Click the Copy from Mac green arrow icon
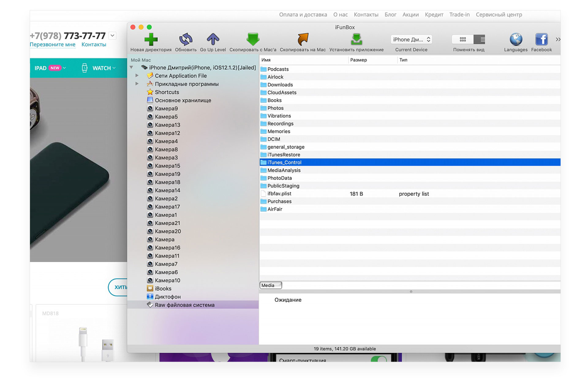Image resolution: width=588 pixels, height=379 pixels. [253, 39]
